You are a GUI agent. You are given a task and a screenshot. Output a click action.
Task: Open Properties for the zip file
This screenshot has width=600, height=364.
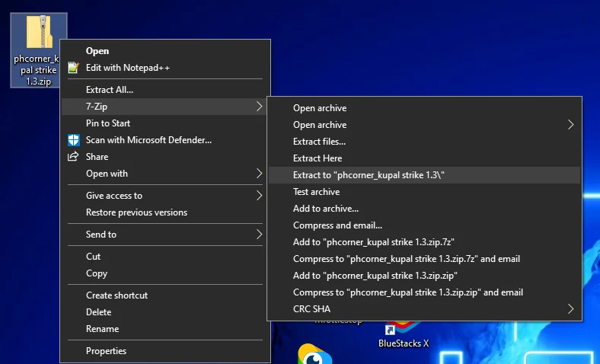[x=165, y=351]
